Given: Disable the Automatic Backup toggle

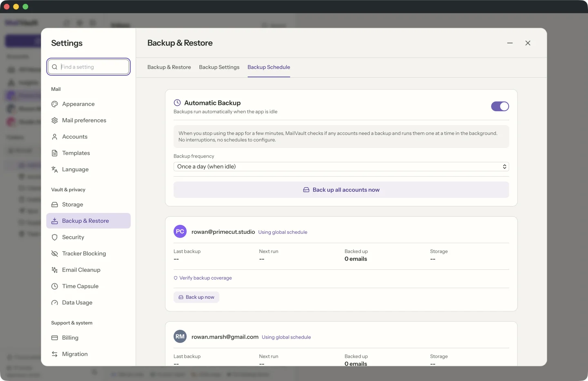Looking at the screenshot, I should 500,106.
